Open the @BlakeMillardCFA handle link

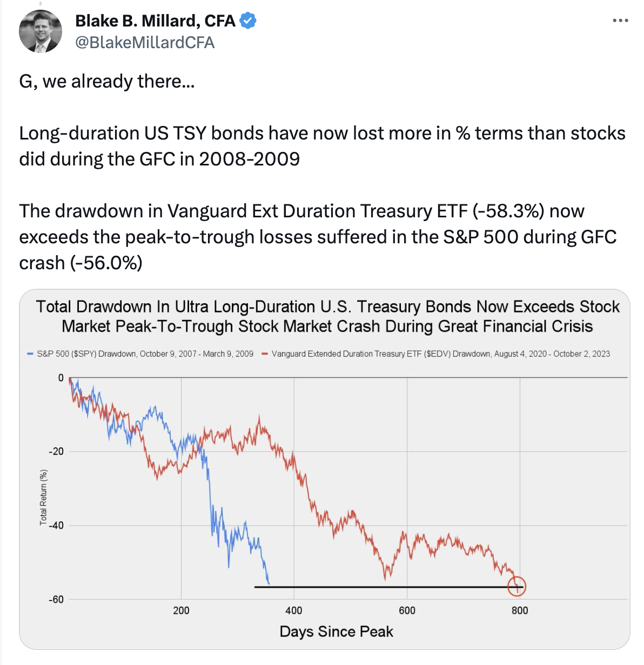[x=145, y=43]
